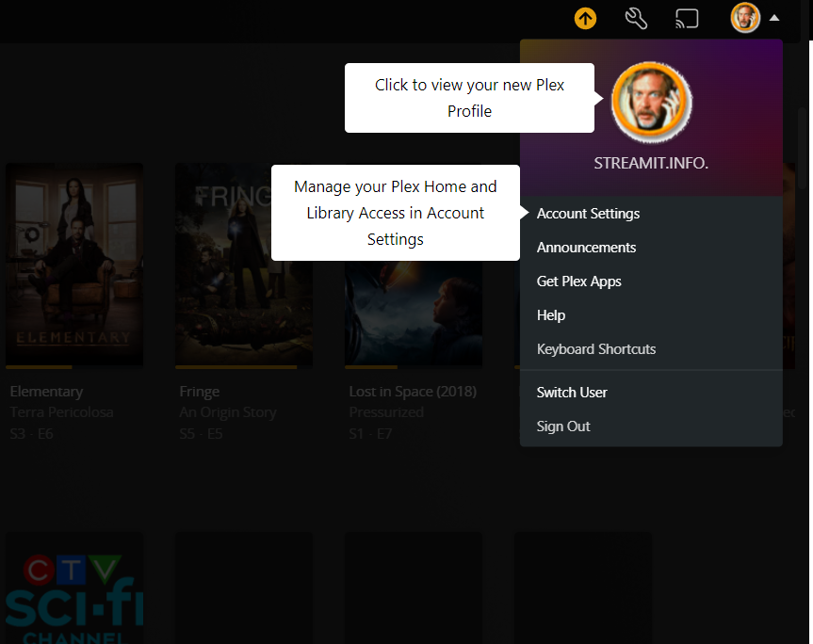Click the S3 · E6 episode label
813x644 pixels.
click(x=32, y=434)
